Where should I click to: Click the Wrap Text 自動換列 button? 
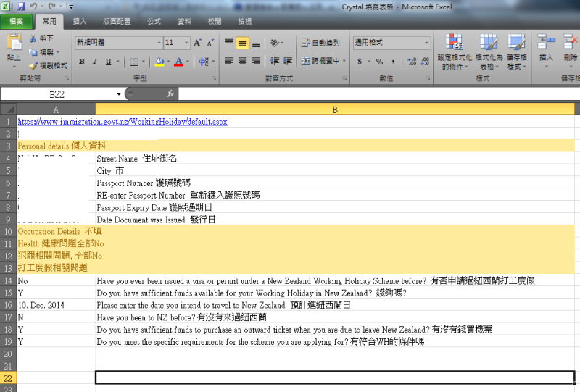point(320,43)
